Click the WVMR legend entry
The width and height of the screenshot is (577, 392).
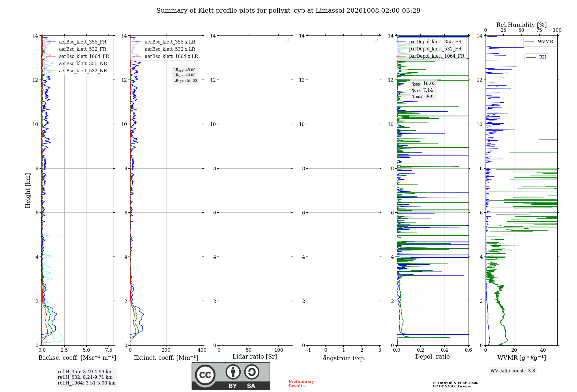(539, 42)
